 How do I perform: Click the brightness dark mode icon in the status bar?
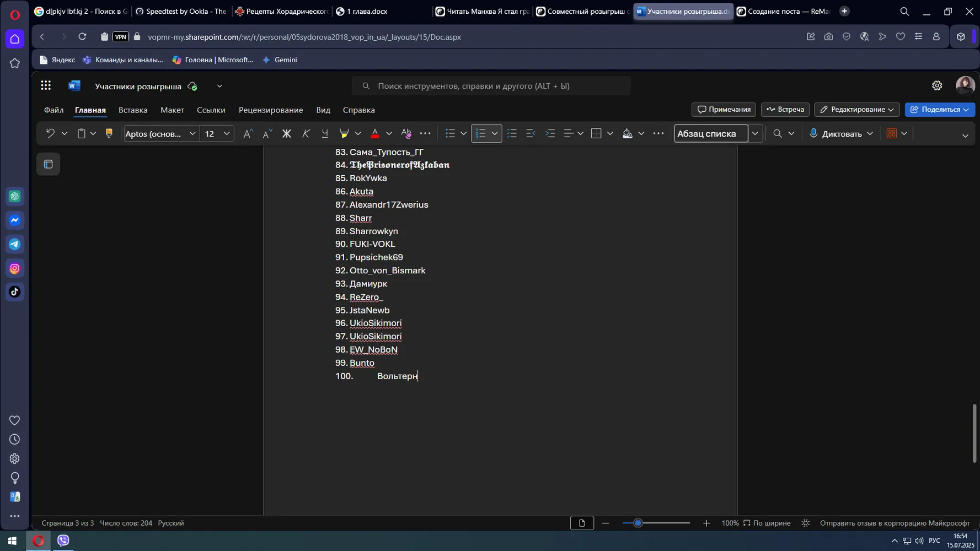pyautogui.click(x=806, y=523)
